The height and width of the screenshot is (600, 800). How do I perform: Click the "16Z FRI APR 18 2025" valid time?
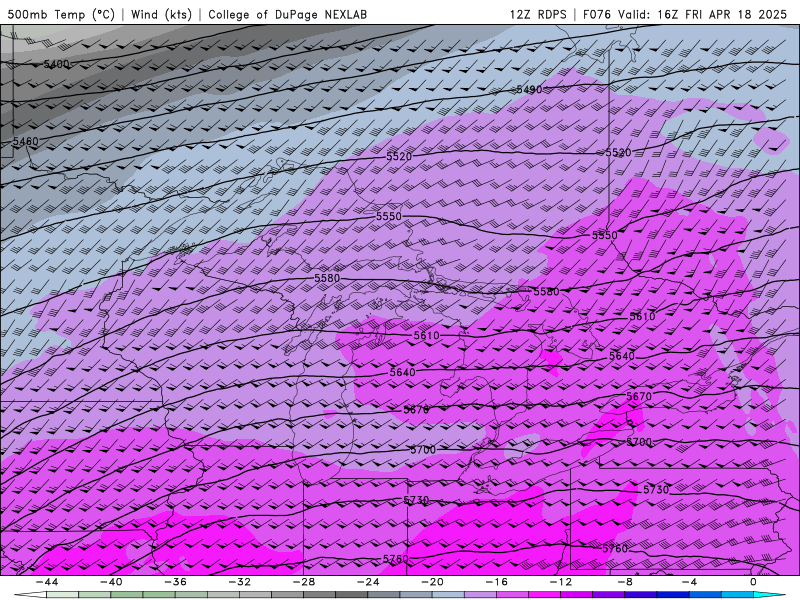click(722, 14)
